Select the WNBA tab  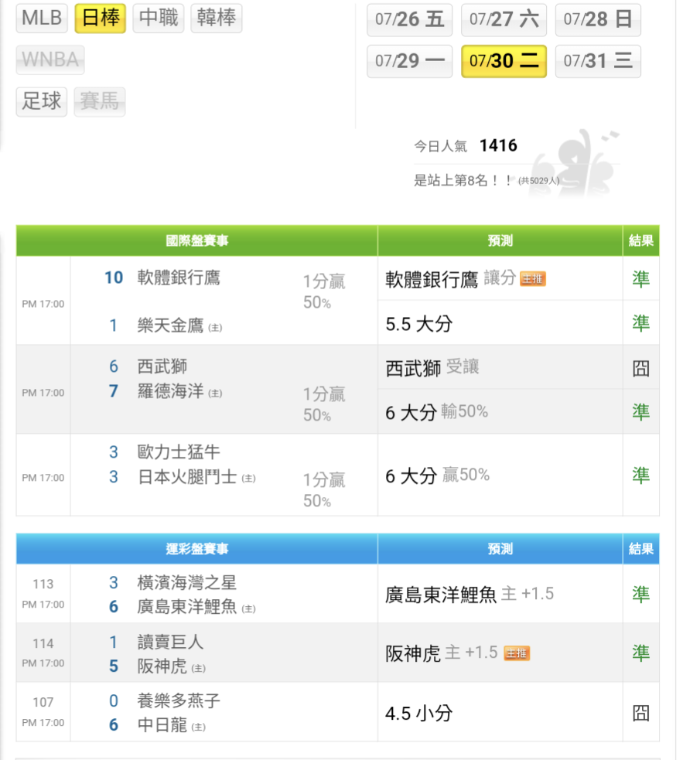coord(50,60)
